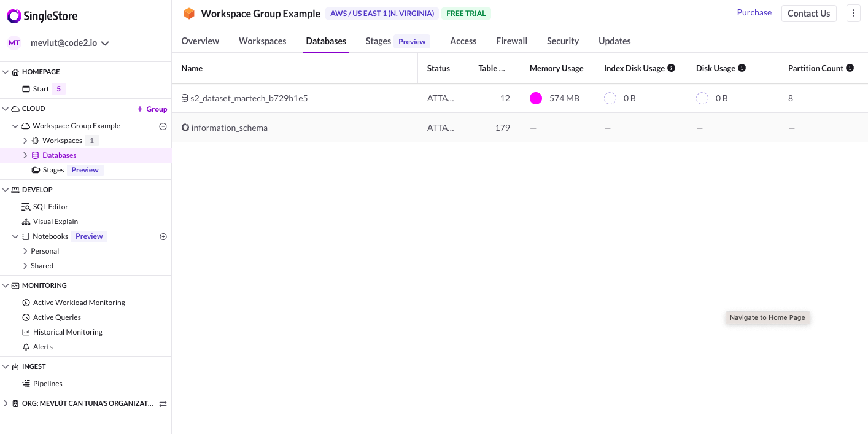Click the info icon next to Partition Count
The image size is (868, 434).
click(850, 68)
